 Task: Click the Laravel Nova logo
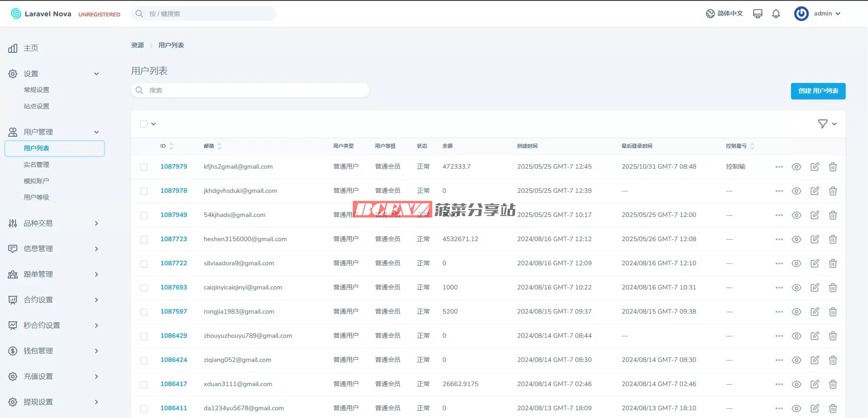tap(41, 14)
